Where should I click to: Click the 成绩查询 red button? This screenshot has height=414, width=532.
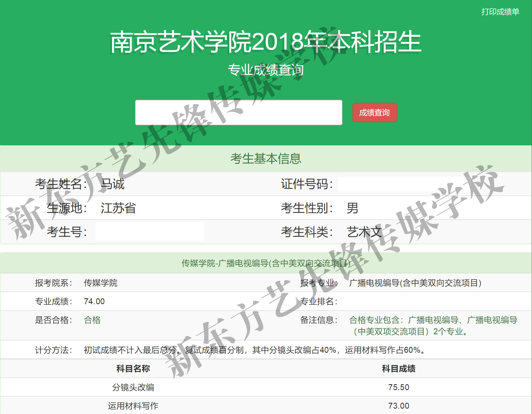375,113
